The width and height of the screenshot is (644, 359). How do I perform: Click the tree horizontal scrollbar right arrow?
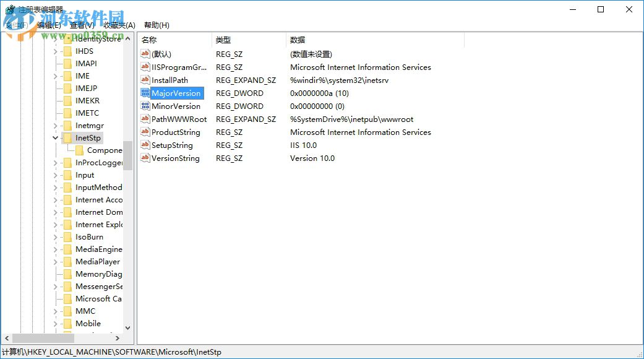(x=118, y=338)
